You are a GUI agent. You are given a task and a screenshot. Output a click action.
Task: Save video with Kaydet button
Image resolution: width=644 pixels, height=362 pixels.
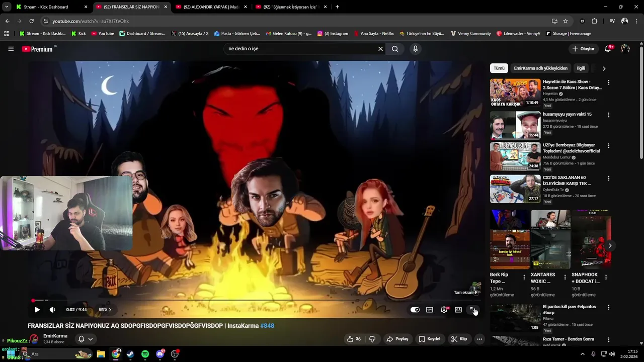430,339
